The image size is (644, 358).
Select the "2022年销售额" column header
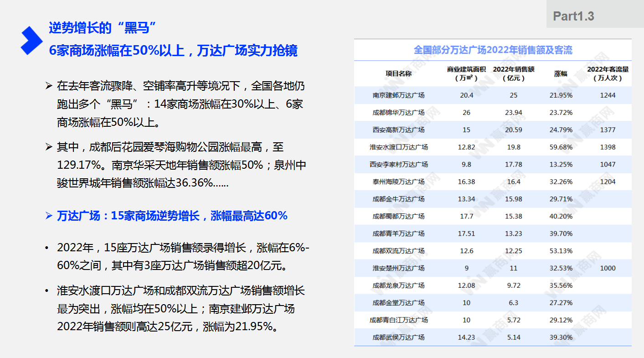click(514, 73)
